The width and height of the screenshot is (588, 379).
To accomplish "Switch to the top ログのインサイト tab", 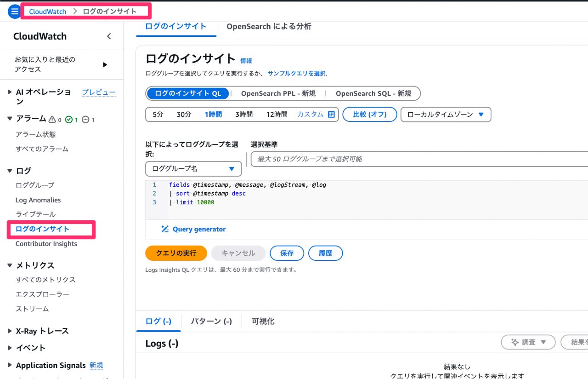I will (176, 27).
